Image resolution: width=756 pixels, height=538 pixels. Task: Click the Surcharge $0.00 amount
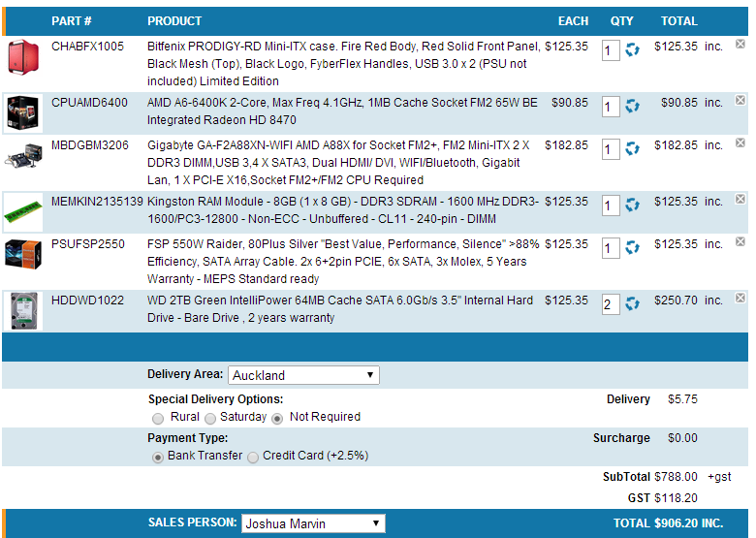coord(682,438)
